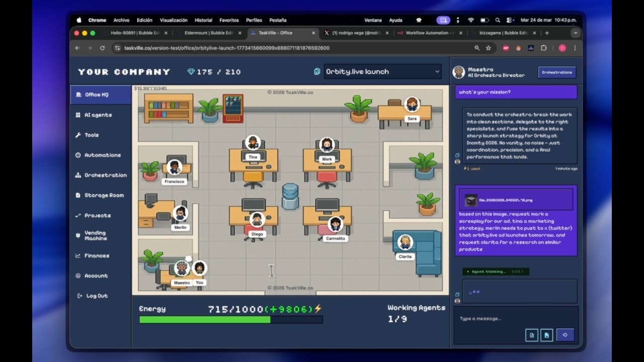The width and height of the screenshot is (644, 362).
Task: Switch to the Eldermount Bubble Editor tab
Action: (209, 33)
